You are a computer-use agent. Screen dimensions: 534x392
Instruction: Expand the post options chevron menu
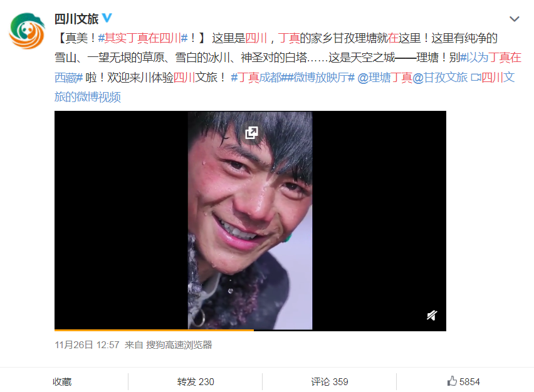(514, 19)
